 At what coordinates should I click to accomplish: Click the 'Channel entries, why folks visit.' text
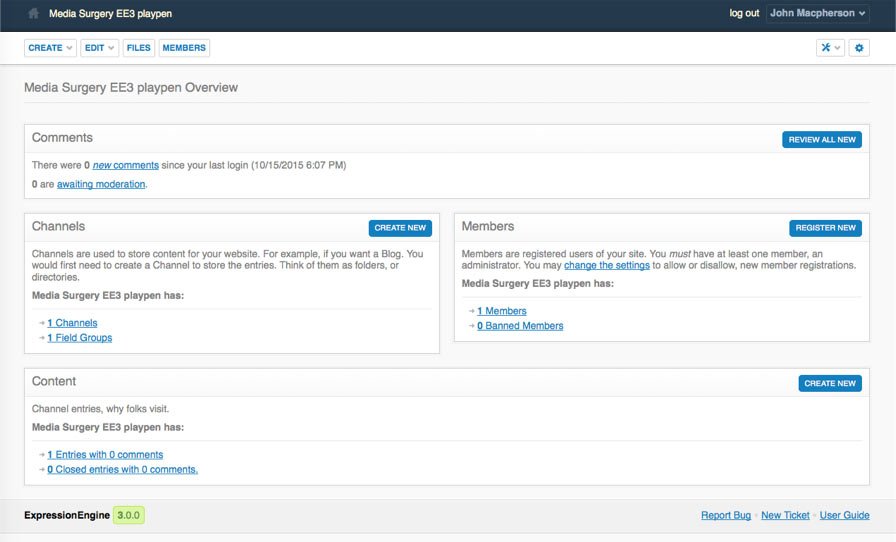(x=101, y=409)
